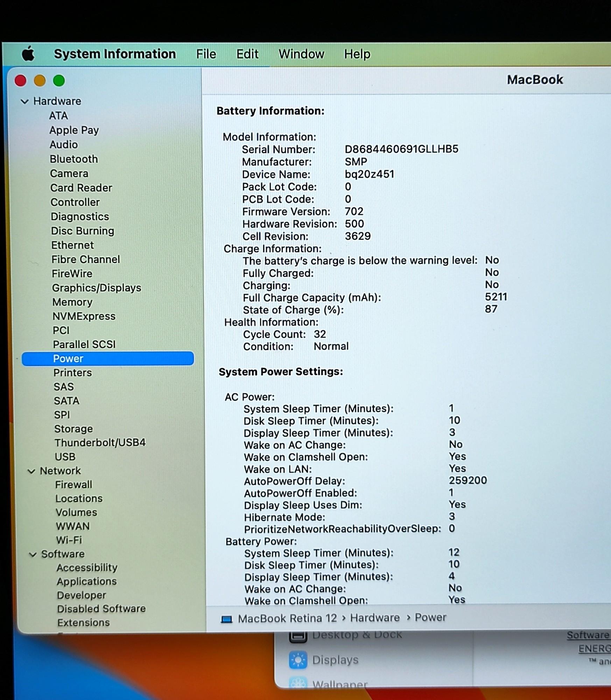611x700 pixels.
Task: Select WWAN under Network
Action: (x=73, y=526)
